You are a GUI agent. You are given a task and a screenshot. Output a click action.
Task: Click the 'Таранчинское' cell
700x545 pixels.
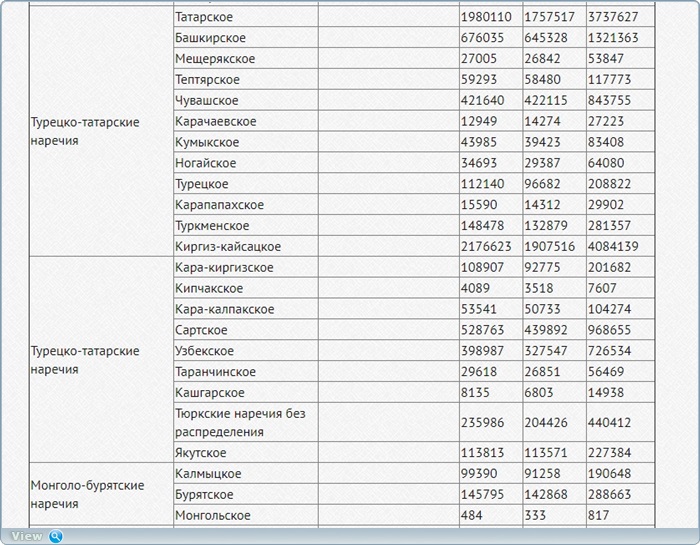pyautogui.click(x=246, y=371)
